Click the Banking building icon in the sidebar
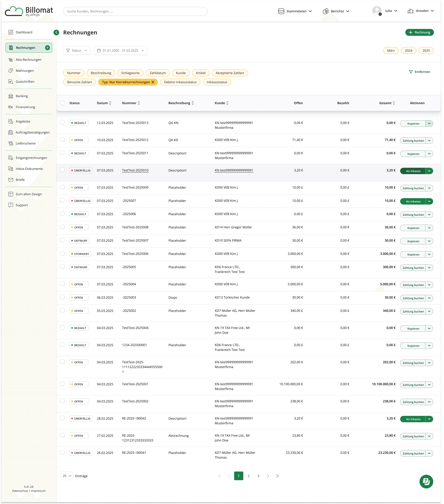444x504 pixels. [11, 96]
